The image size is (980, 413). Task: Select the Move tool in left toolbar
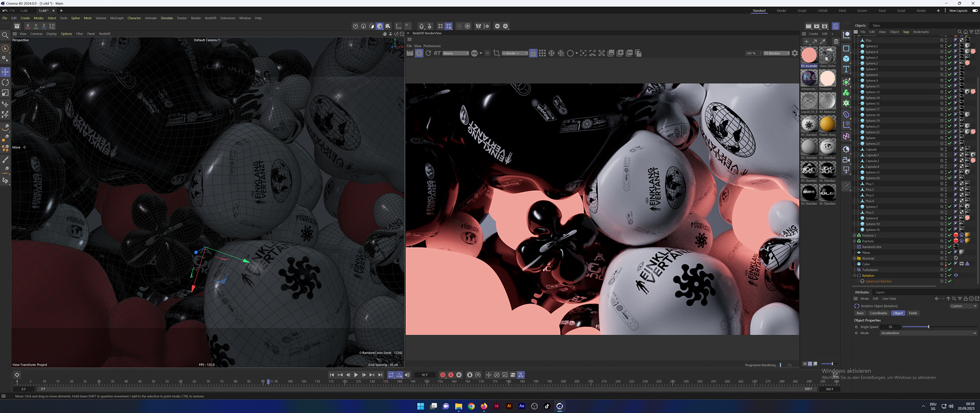[x=5, y=72]
